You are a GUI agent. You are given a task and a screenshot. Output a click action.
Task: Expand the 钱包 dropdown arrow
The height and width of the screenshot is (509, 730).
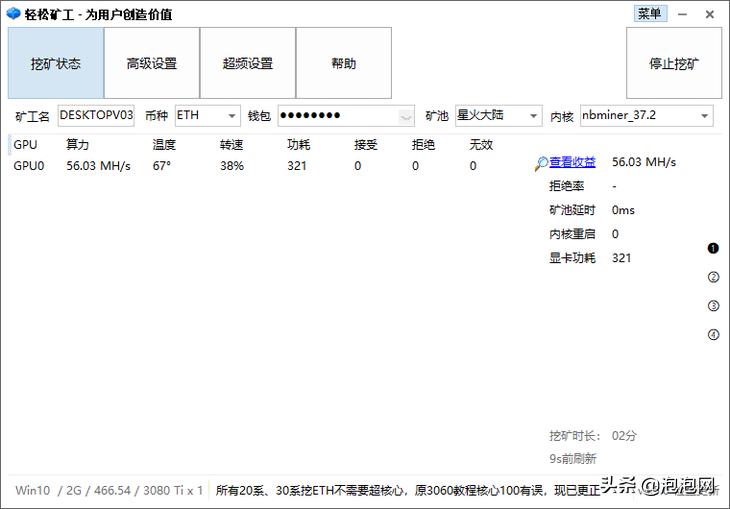(406, 116)
